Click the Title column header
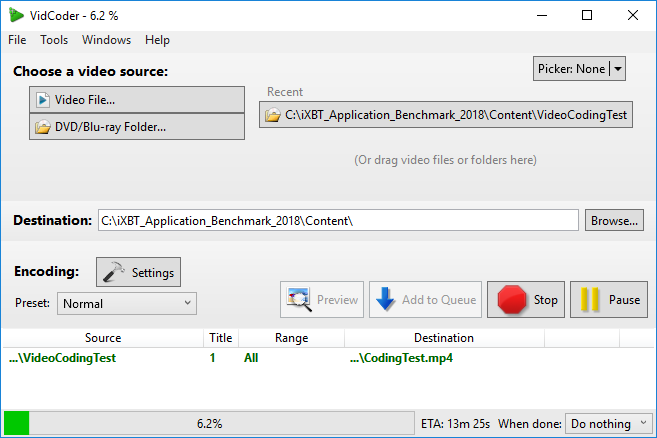657x438 pixels. pos(221,338)
